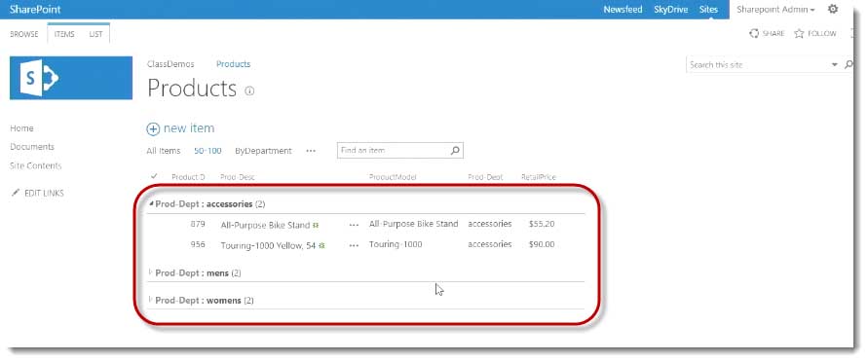Sort by the RetailPrice column header
Viewport: 868px width, 362px height.
tap(538, 177)
